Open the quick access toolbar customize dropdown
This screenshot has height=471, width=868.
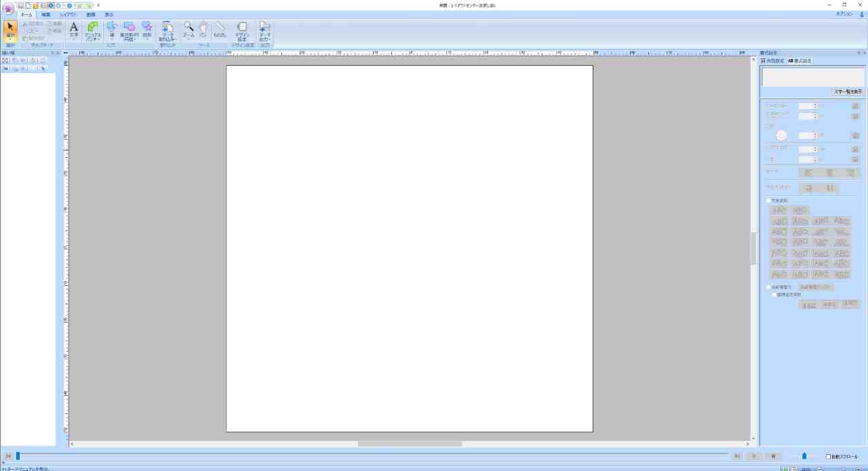tap(98, 5)
